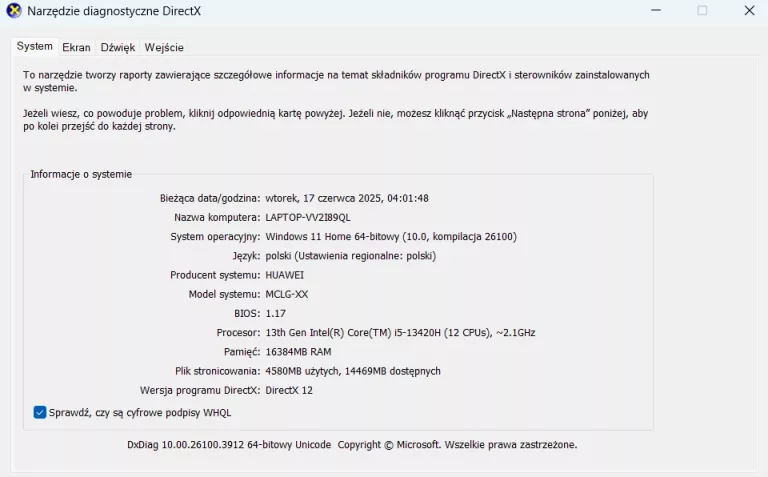Click the processor value i5-13420H
768x477 pixels.
tap(400, 333)
